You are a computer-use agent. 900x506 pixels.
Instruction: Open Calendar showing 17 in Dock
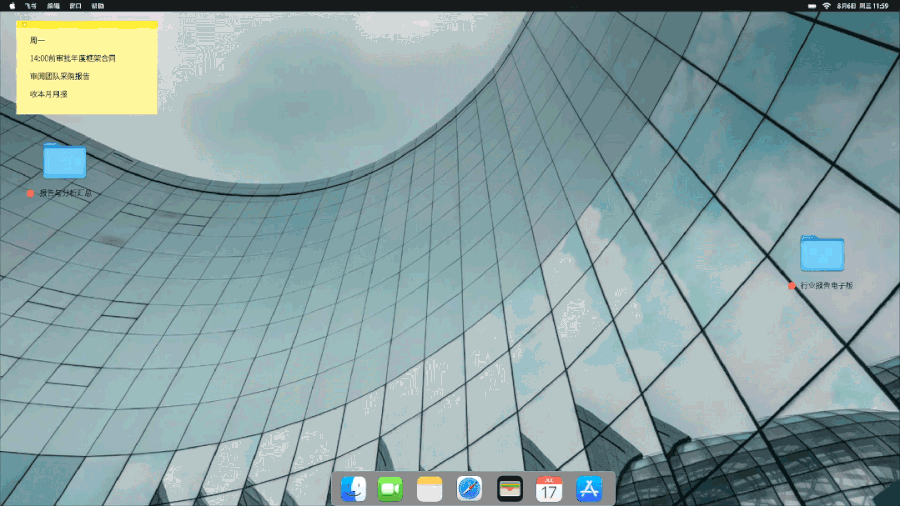click(x=549, y=489)
